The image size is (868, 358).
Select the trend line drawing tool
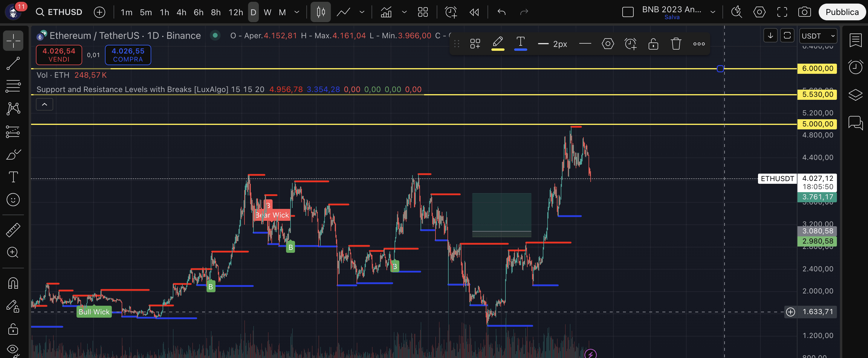click(x=13, y=63)
